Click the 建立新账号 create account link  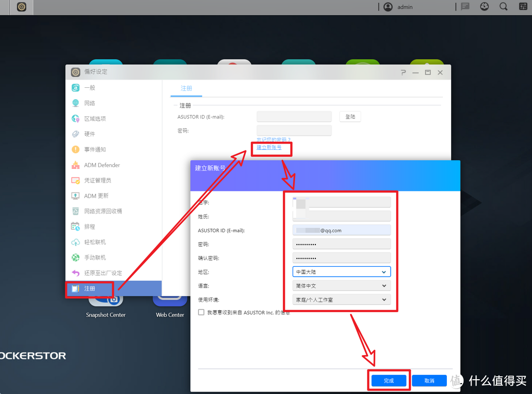269,147
